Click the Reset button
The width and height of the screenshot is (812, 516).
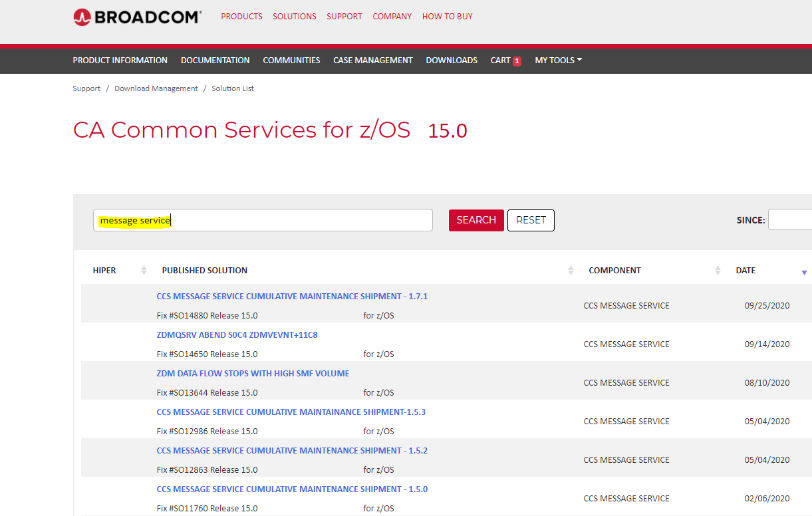coord(531,220)
